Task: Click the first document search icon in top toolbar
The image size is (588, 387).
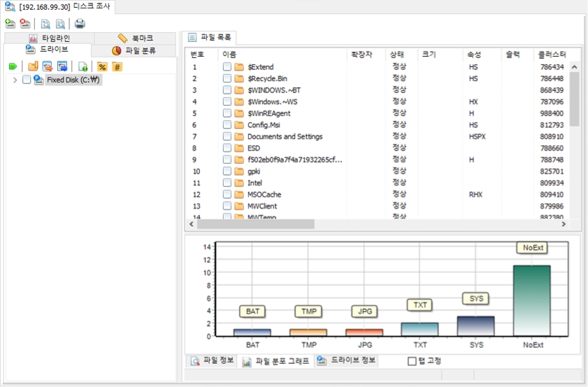Action: (x=45, y=24)
